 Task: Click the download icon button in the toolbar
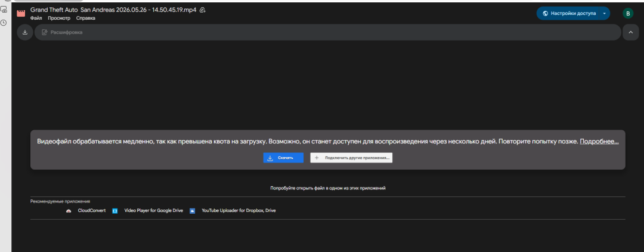[25, 32]
